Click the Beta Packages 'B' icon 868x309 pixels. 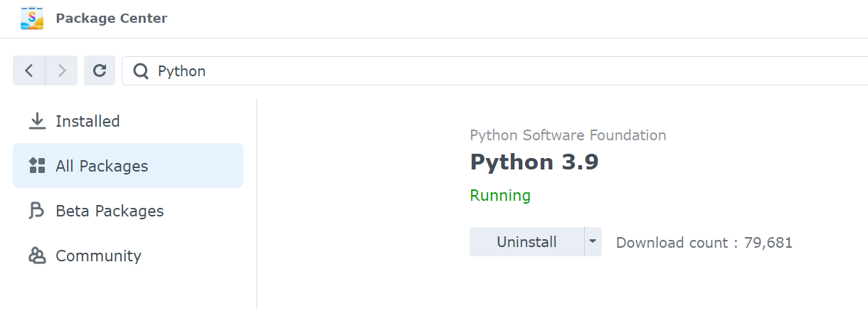click(37, 211)
